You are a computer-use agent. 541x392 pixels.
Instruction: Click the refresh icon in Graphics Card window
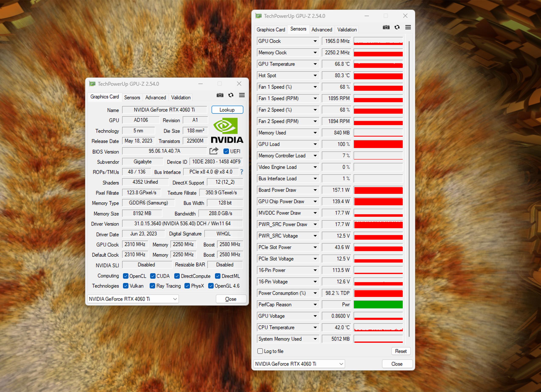tap(231, 95)
